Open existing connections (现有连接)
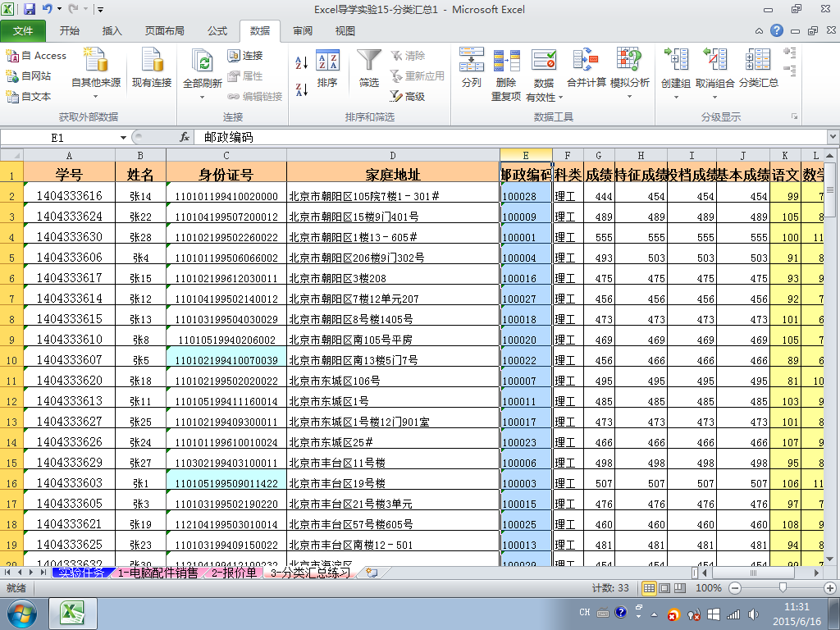The image size is (840, 630). pyautogui.click(x=152, y=67)
